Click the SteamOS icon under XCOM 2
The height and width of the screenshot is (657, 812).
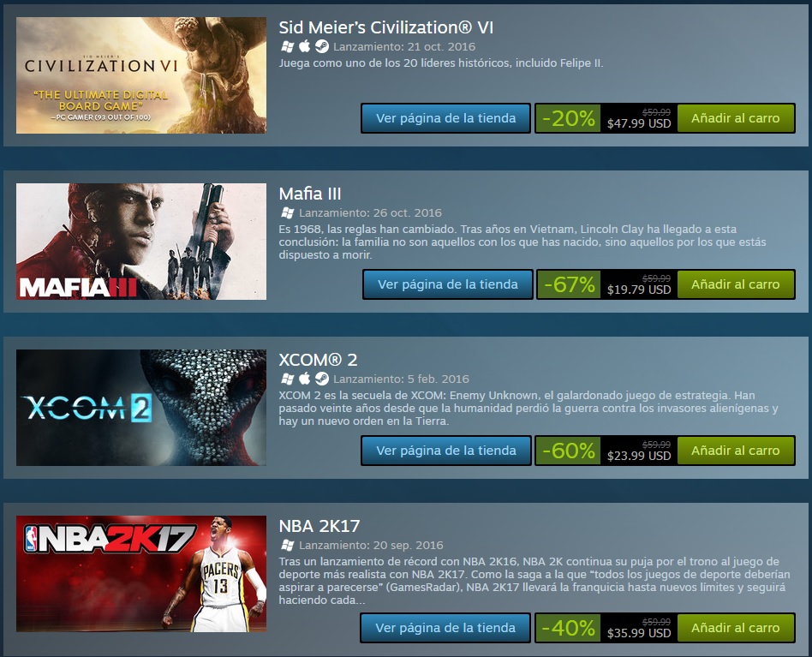click(x=321, y=379)
